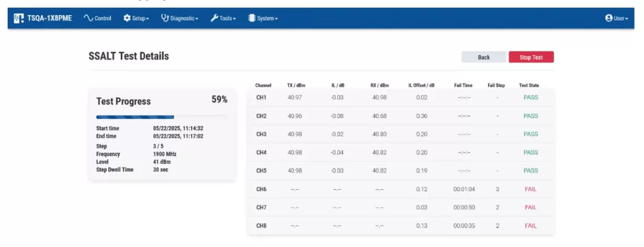Click the IL Offset / dB column header
The image size is (644, 247).
point(421,85)
